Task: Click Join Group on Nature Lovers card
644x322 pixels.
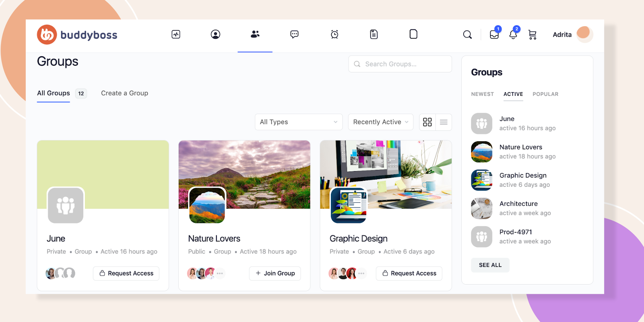Action: tap(275, 273)
